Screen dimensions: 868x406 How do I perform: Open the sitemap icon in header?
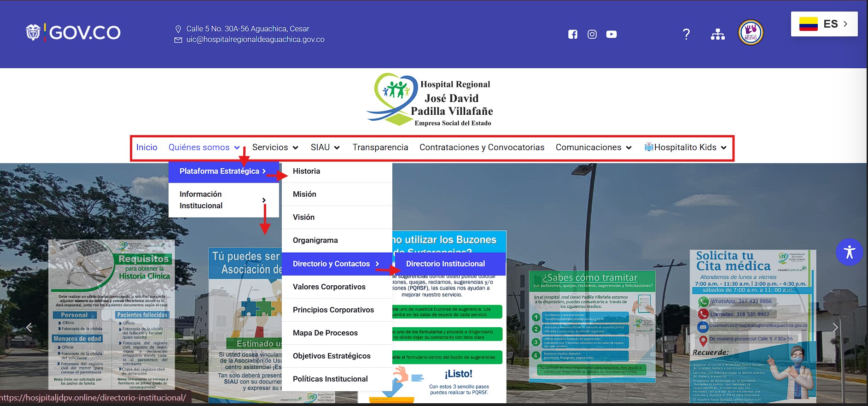(x=717, y=34)
